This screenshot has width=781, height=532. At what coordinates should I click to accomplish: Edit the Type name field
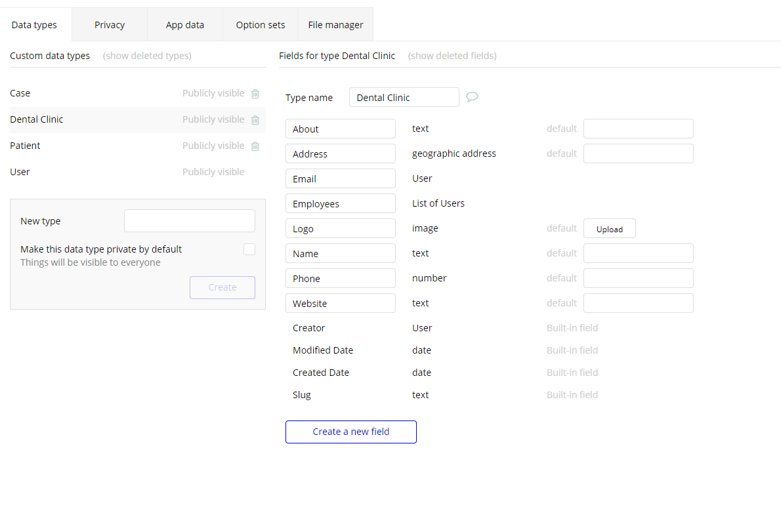[404, 97]
